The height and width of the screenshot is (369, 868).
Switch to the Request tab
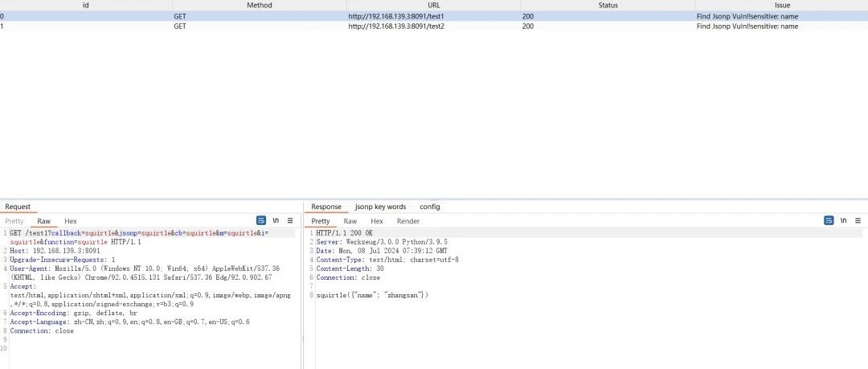point(18,207)
